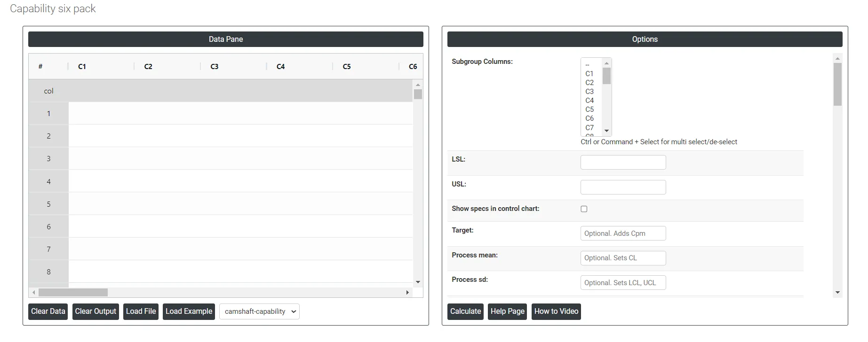868x342 pixels.
Task: Select C1 in Subgroup Columns list
Action: tap(591, 74)
